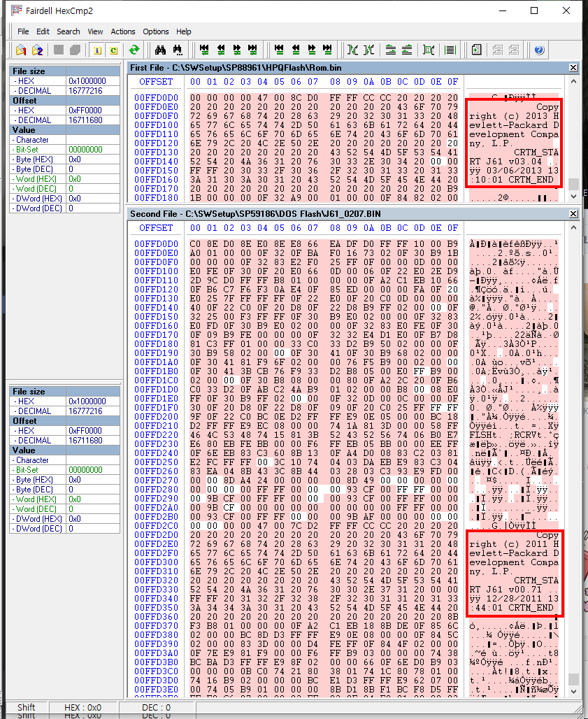Go to next matching block icon
This screenshot has width=588, height=719.
point(312,50)
